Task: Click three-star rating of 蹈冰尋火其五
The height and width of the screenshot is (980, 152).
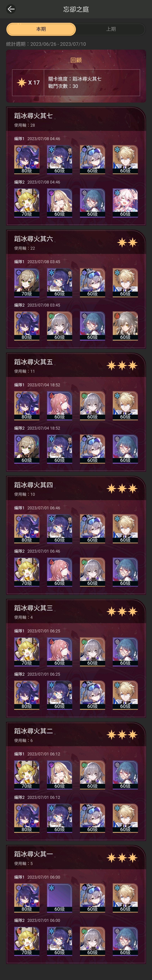Action: 122,366
